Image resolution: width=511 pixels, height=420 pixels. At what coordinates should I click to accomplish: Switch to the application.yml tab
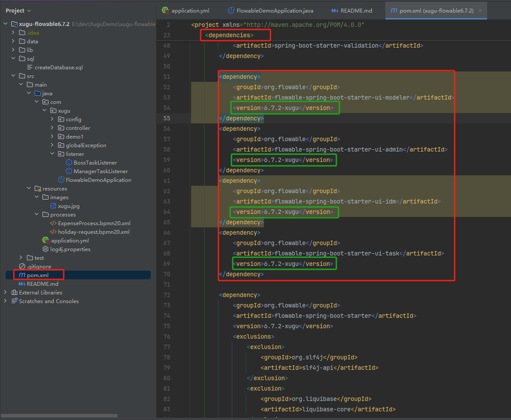click(x=186, y=11)
